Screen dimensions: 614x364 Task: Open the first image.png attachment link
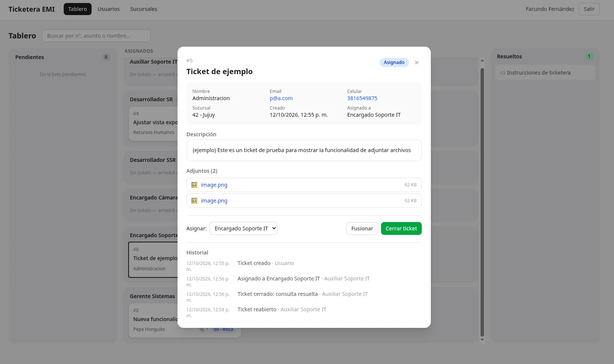click(x=214, y=185)
